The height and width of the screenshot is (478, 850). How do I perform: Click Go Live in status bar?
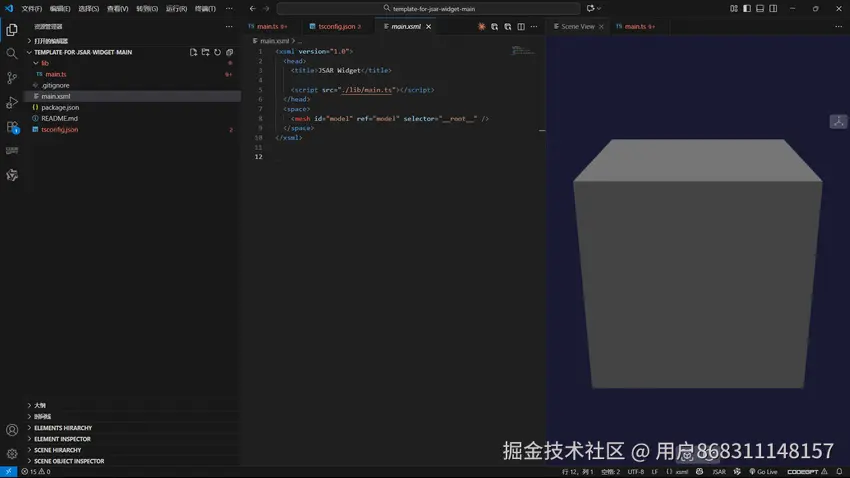pyautogui.click(x=763, y=471)
